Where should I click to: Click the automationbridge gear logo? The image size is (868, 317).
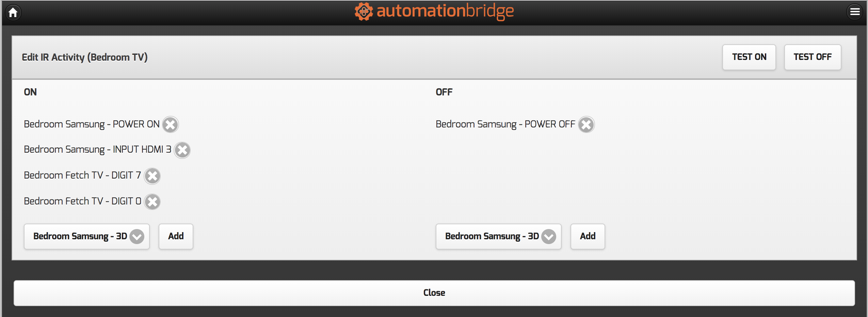pos(364,12)
